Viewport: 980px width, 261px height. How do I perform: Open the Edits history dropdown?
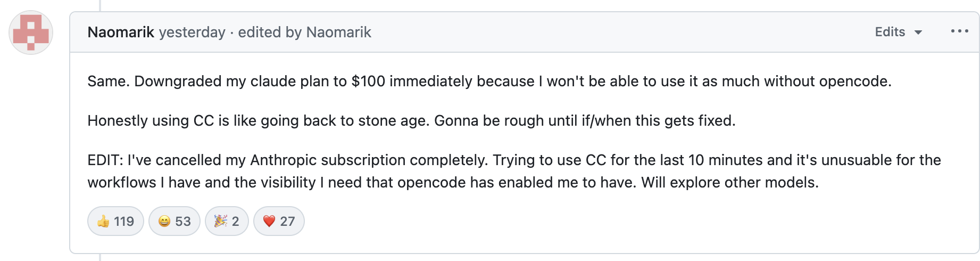(891, 32)
